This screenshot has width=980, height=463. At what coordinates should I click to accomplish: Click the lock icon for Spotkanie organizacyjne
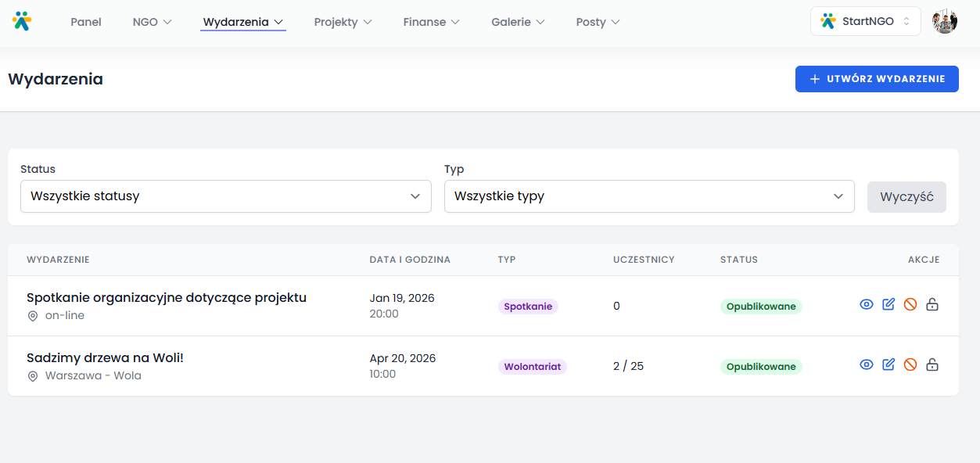[932, 305]
